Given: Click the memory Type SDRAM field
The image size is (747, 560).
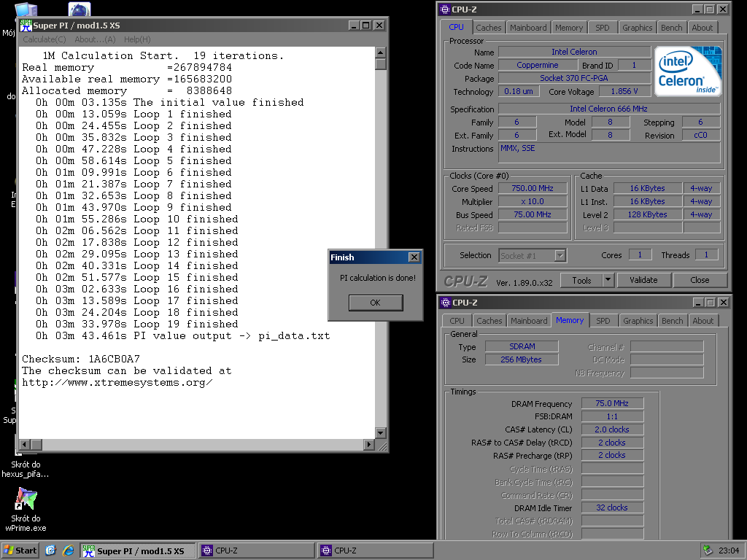Looking at the screenshot, I should click(522, 346).
